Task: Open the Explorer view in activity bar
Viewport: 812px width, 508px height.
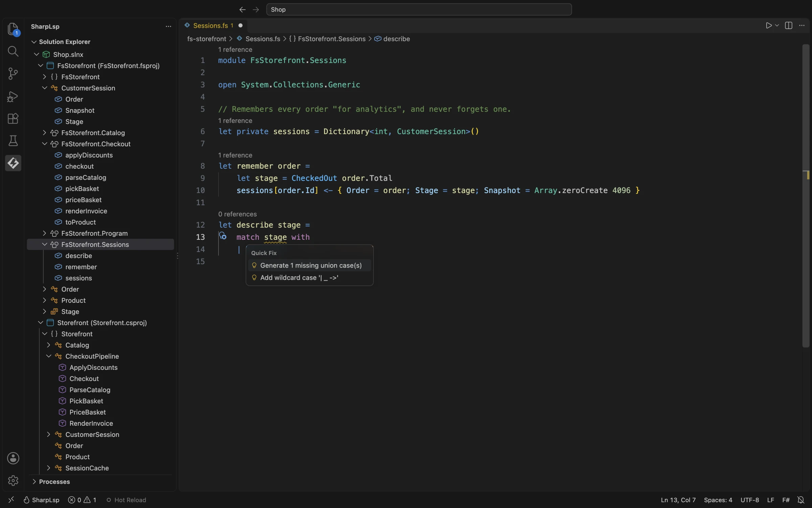Action: [13, 29]
